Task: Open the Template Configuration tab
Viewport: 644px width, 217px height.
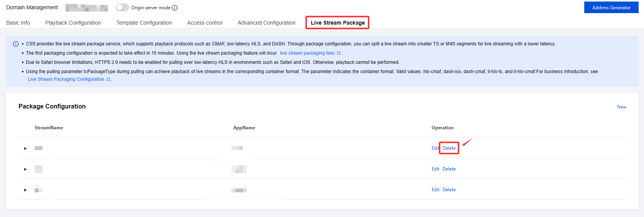Action: (144, 23)
